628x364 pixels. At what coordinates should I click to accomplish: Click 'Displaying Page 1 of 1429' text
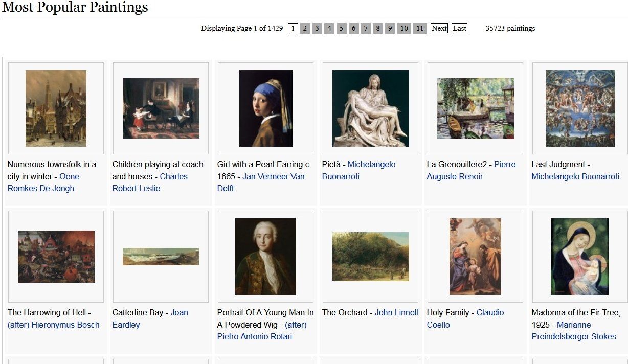click(x=242, y=29)
